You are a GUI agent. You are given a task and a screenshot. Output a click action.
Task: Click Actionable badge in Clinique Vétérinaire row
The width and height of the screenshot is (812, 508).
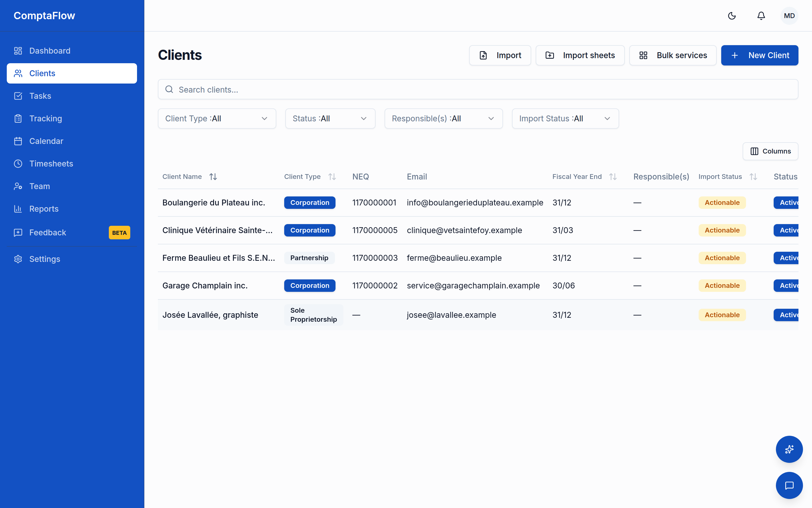tap(722, 230)
